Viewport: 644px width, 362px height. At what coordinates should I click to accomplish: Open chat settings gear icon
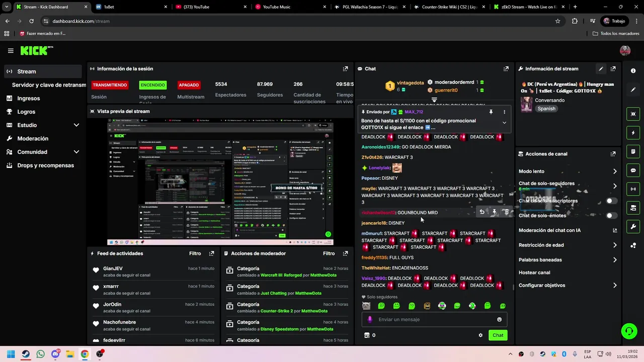480,335
